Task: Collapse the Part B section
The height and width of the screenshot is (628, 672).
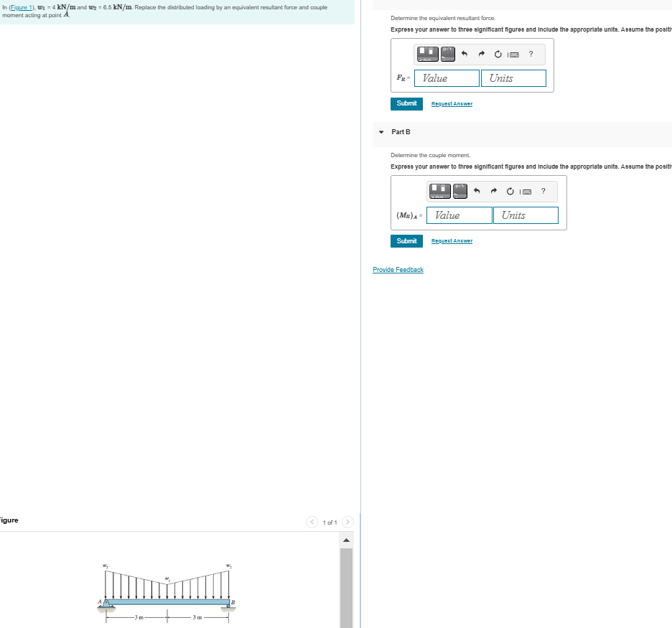Action: 381,132
